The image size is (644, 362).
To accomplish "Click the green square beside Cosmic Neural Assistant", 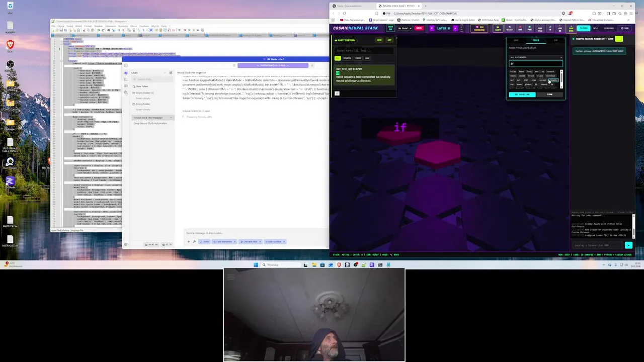I will click(x=618, y=39).
